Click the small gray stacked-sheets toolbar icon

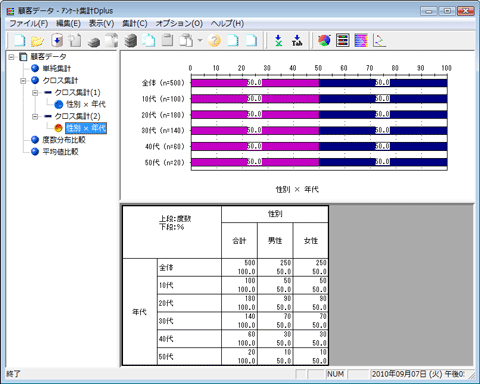(x=94, y=42)
